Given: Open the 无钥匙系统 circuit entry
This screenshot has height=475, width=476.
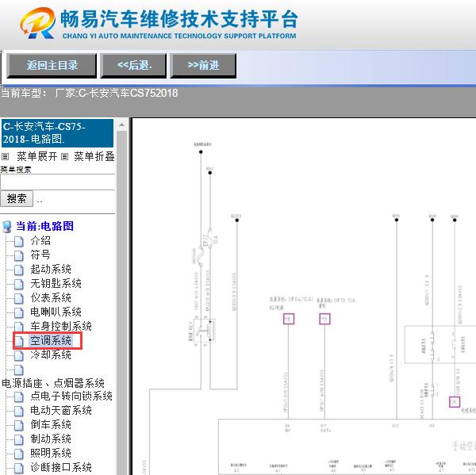Looking at the screenshot, I should click(x=56, y=283).
